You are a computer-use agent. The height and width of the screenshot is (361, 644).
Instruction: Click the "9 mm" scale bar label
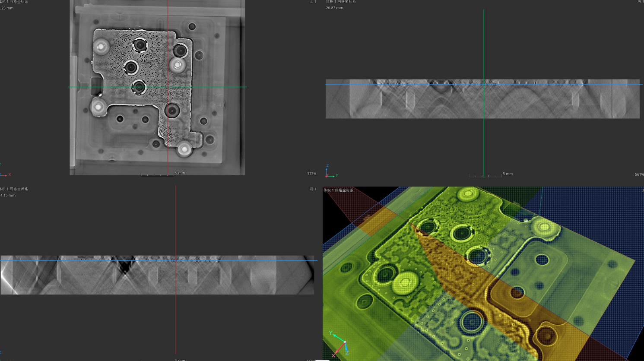point(180,173)
